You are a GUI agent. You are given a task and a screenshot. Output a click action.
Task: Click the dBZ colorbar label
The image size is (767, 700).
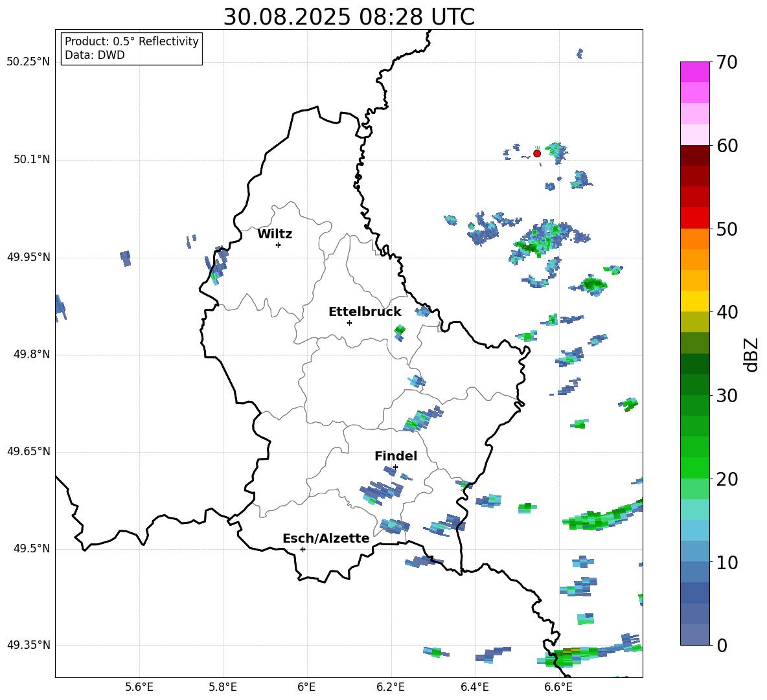click(x=752, y=354)
